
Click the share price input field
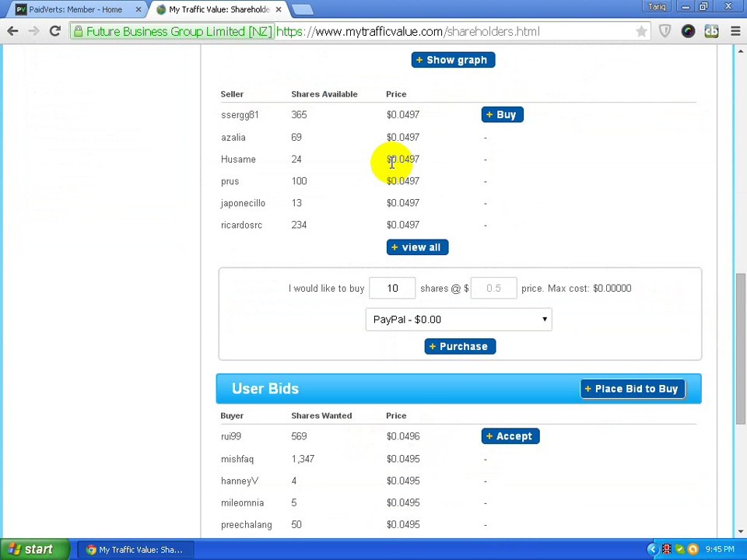point(493,288)
